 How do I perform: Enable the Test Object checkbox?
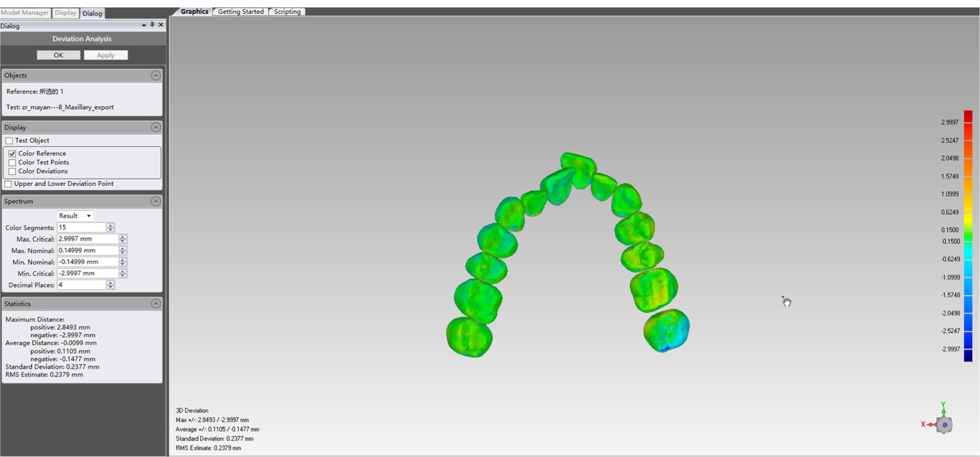pos(9,140)
